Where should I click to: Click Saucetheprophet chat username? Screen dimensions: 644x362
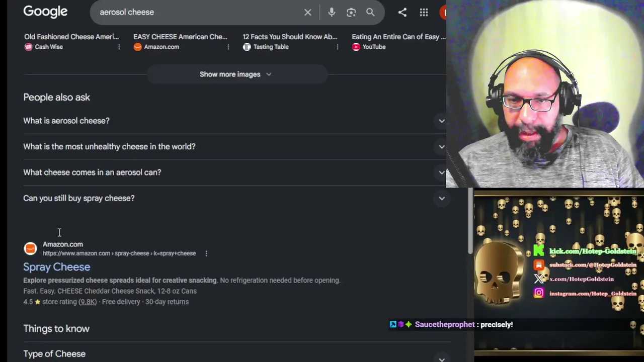tap(445, 325)
